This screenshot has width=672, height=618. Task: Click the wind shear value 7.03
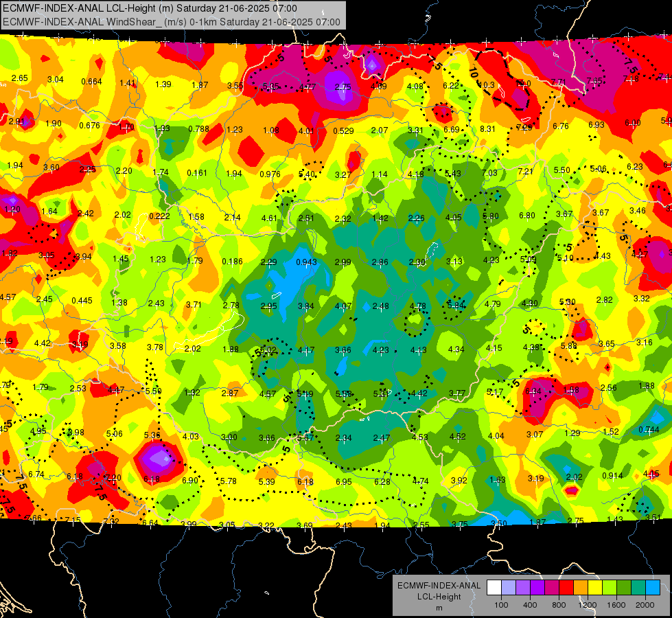[489, 172]
